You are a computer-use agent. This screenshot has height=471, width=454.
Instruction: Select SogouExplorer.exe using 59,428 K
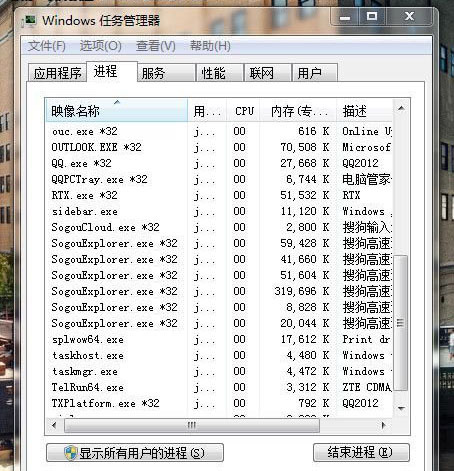[x=219, y=243]
